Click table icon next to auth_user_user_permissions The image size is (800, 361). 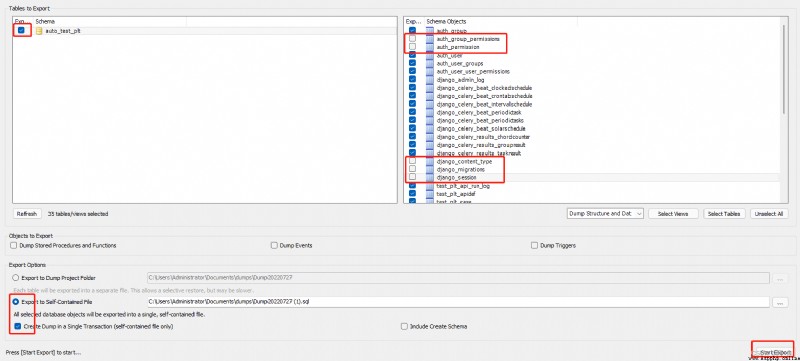pos(430,71)
